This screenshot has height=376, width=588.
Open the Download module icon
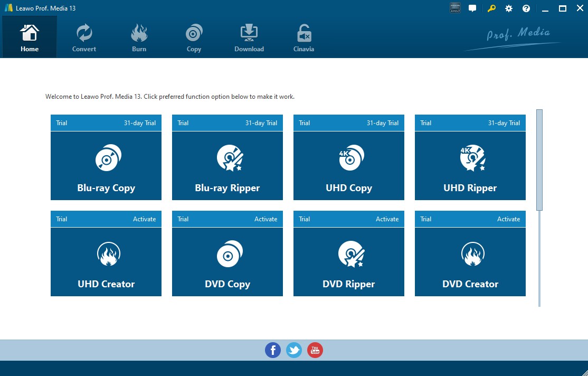point(249,36)
